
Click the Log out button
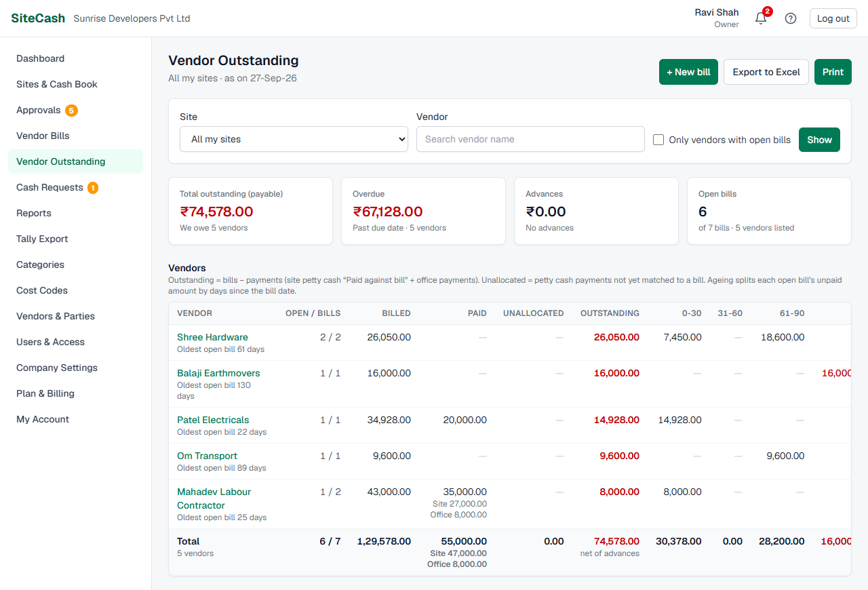point(833,18)
